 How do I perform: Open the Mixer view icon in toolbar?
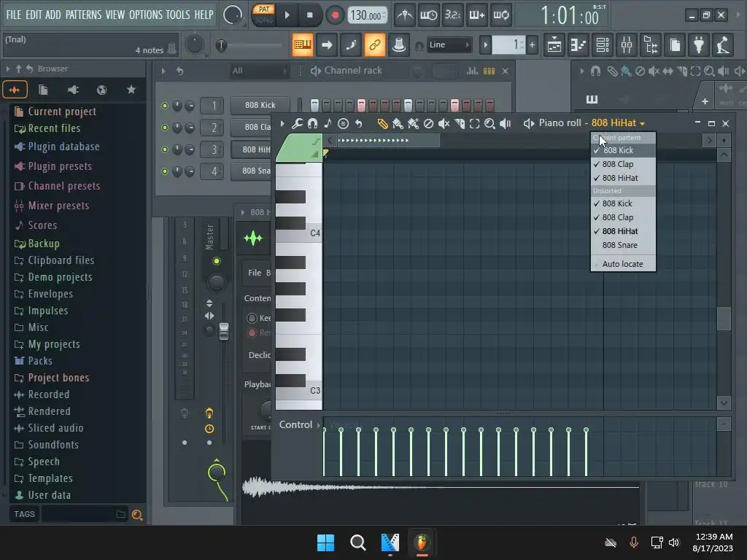(x=627, y=45)
